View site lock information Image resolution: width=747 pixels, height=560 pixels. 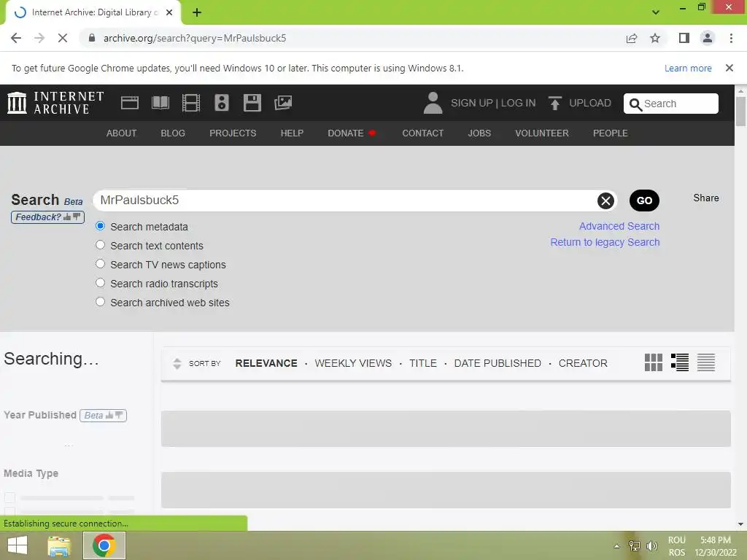coord(92,38)
